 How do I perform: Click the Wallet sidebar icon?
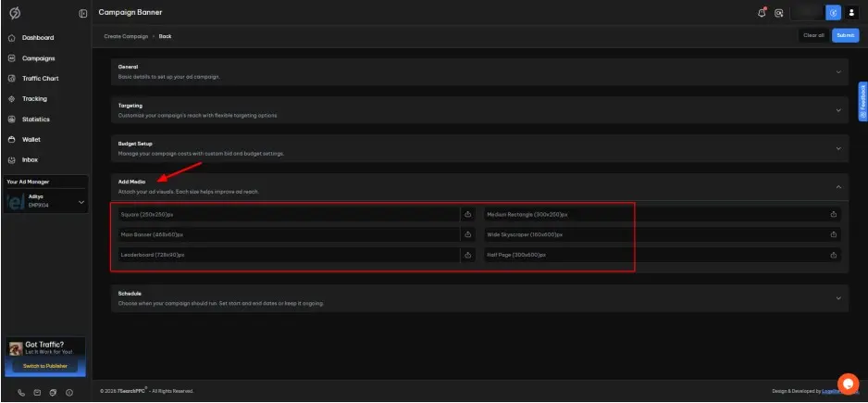(x=12, y=140)
